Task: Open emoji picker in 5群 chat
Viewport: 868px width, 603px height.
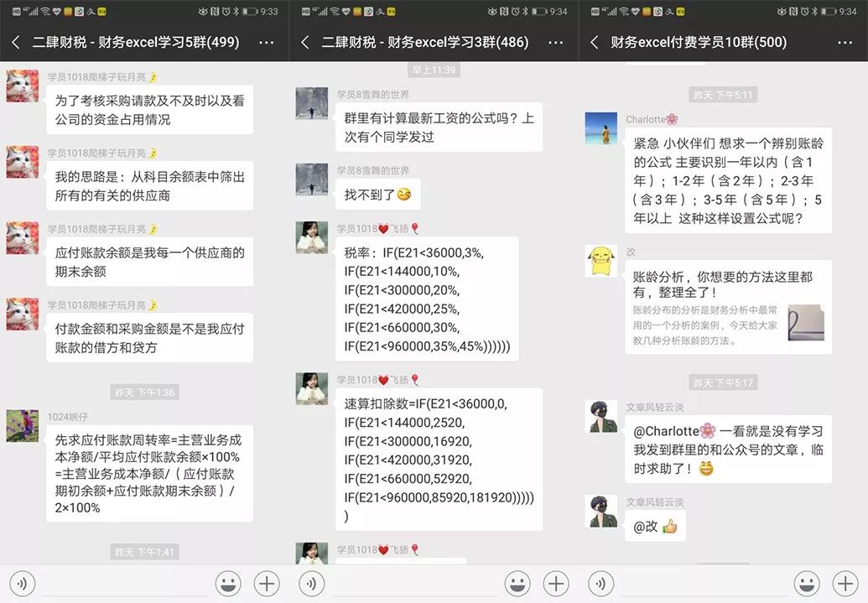Action: (228, 583)
